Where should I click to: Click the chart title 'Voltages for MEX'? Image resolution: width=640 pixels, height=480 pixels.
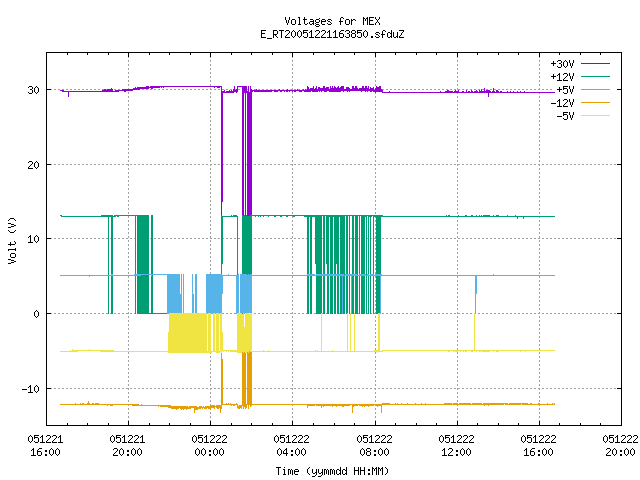tap(332, 21)
